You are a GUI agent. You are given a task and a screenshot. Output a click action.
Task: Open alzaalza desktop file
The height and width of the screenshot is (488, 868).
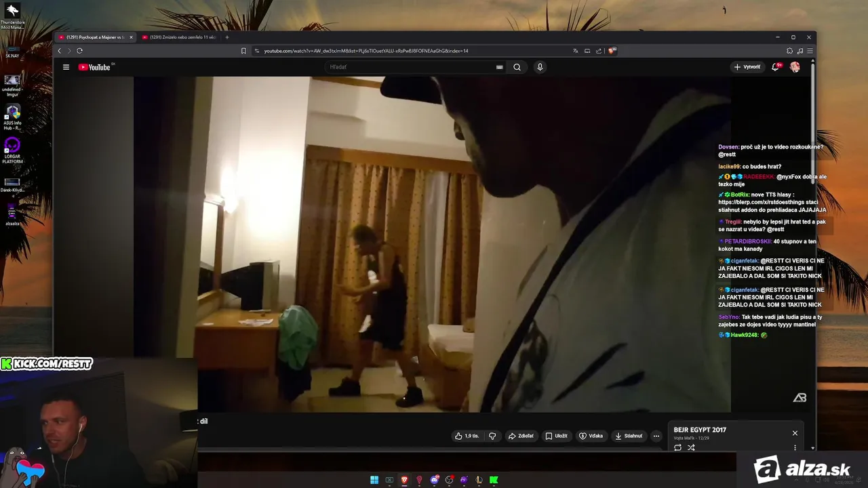(x=12, y=215)
